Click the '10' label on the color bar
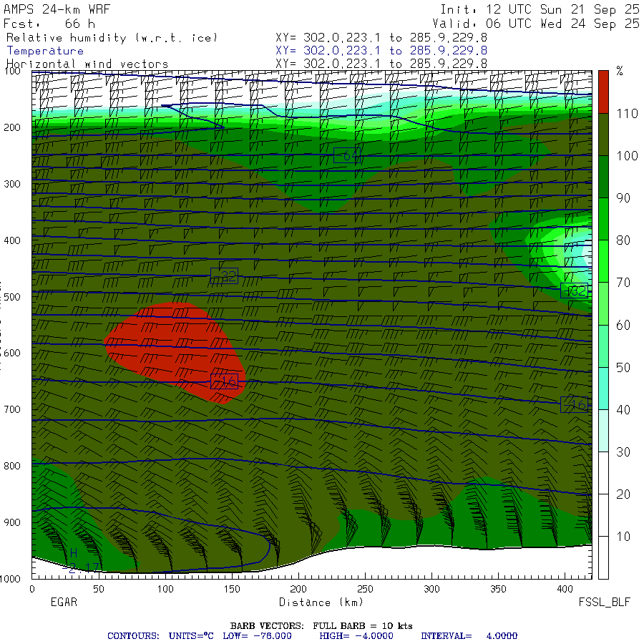This screenshot has height=644, width=644. [x=623, y=537]
